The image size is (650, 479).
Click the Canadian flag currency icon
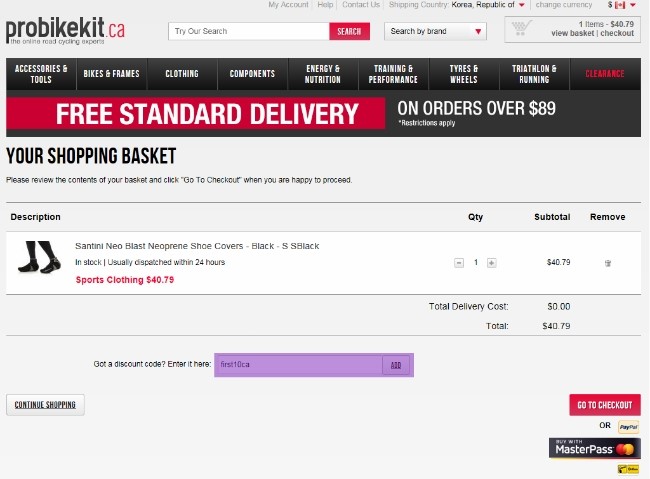(620, 5)
